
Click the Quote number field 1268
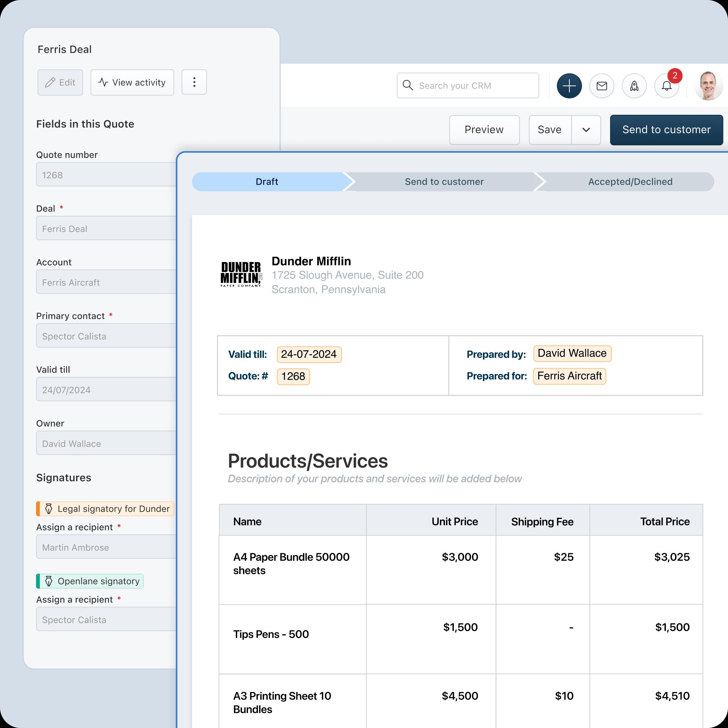pos(106,175)
